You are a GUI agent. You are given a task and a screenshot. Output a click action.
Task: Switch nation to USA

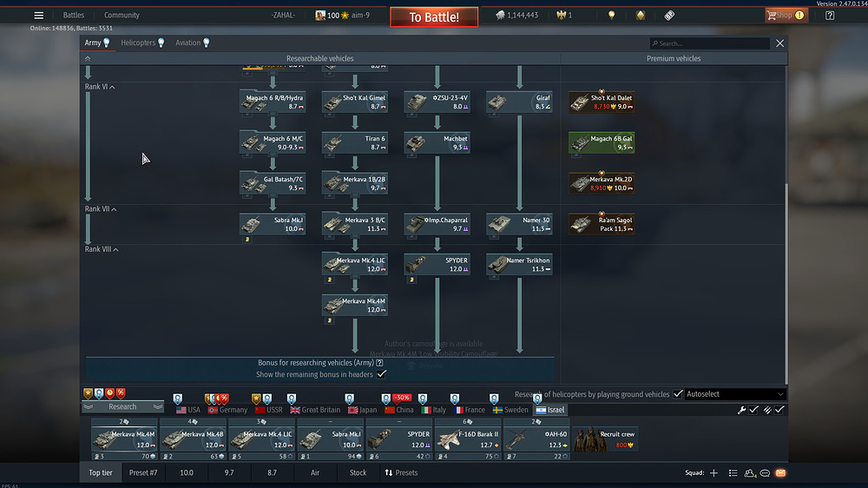pos(188,410)
